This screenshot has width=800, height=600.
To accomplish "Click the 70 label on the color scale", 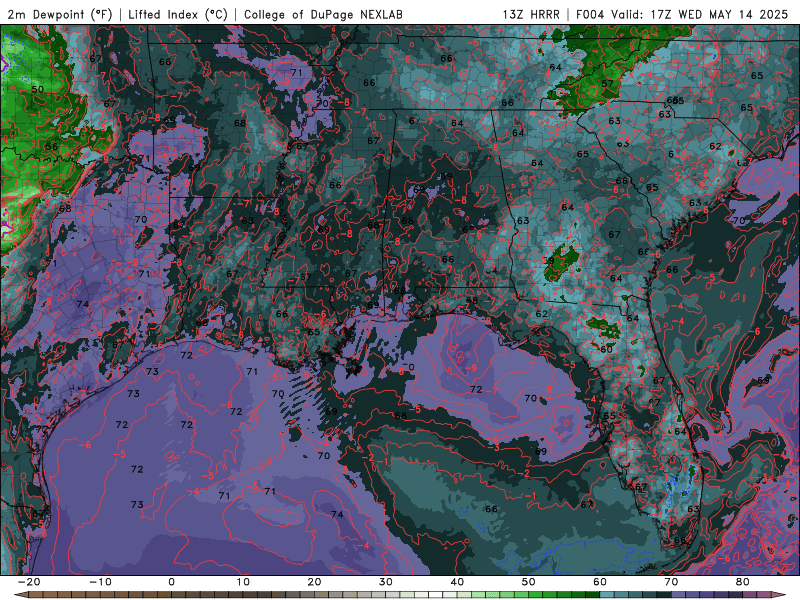I will 671,582.
